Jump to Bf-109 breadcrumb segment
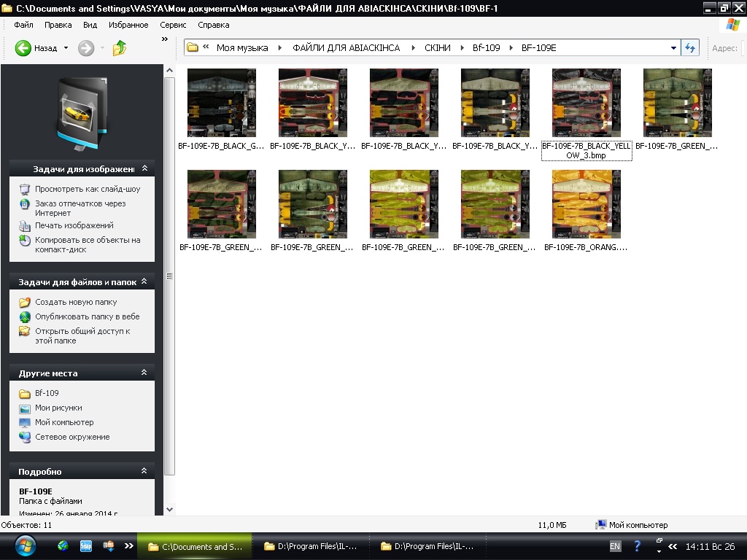This screenshot has width=747, height=560. click(x=487, y=47)
